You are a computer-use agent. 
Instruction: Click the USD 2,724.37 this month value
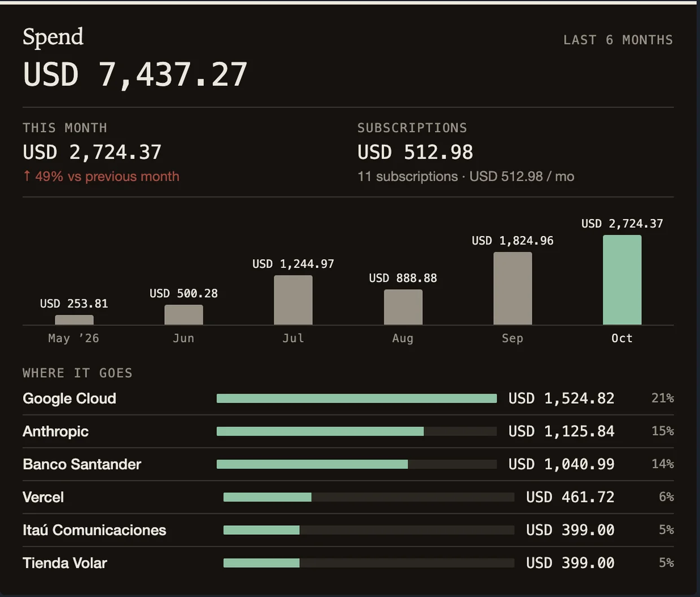(92, 152)
